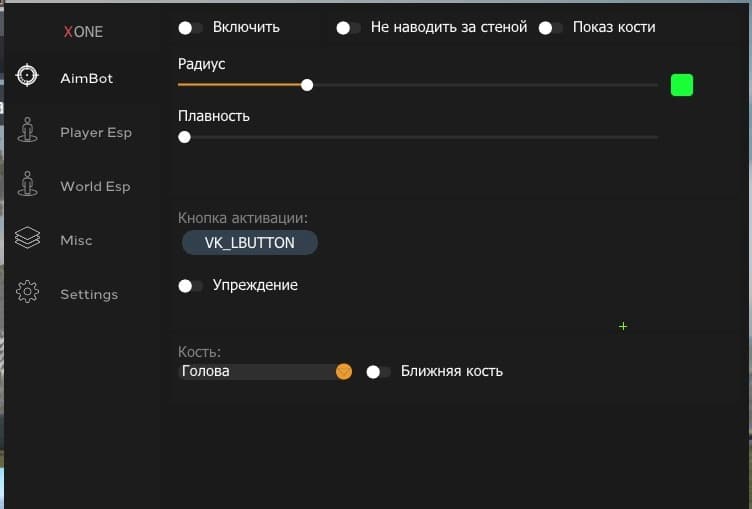The height and width of the screenshot is (509, 752).
Task: Click the small green plus crosshair marker
Action: [x=623, y=326]
